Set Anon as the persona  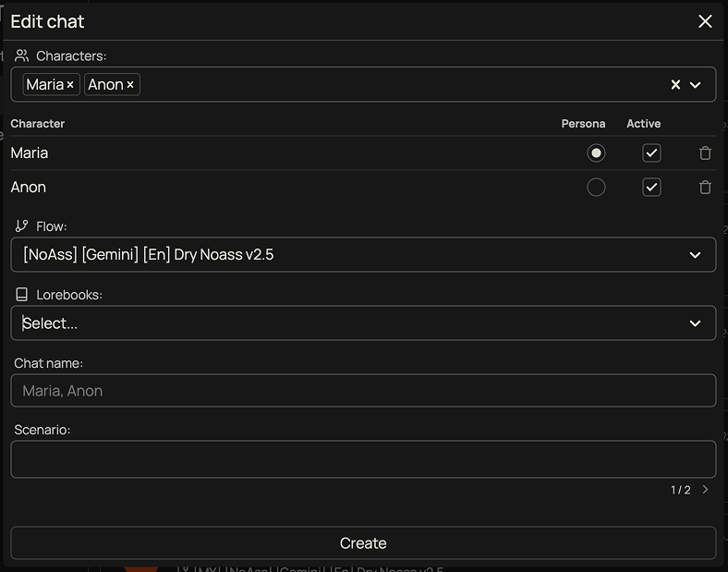[596, 188]
